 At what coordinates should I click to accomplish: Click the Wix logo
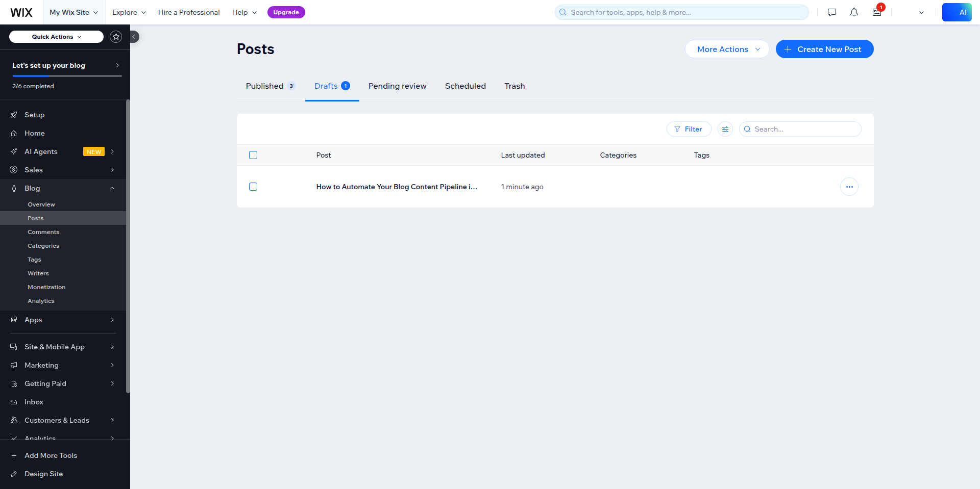(21, 12)
